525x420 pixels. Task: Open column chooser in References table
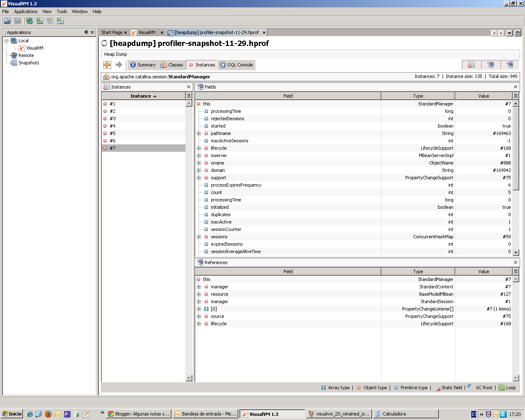tap(516, 272)
